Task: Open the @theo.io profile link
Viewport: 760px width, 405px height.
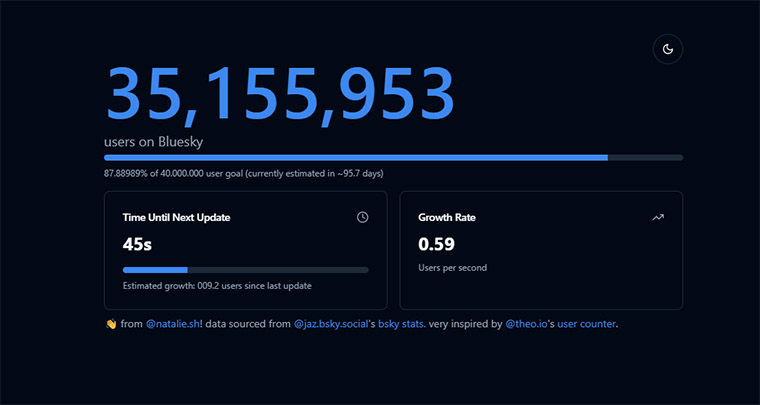Action: (x=526, y=324)
